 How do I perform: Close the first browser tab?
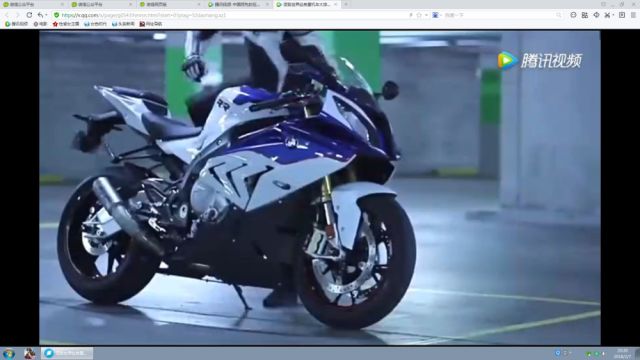point(62,4)
